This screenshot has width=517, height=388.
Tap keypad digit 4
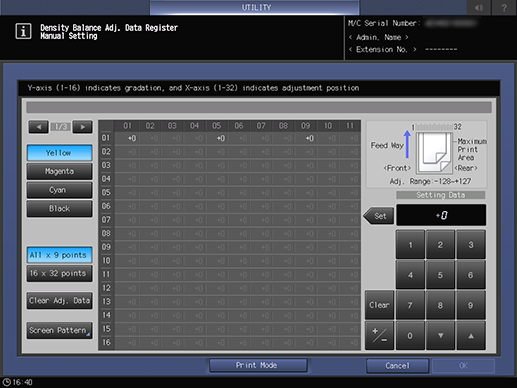point(410,275)
